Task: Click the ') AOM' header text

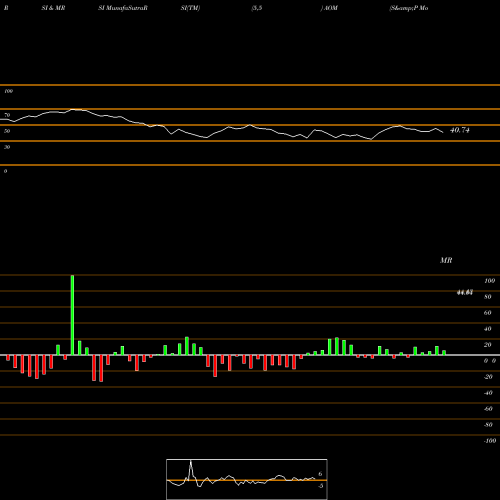Action: pyautogui.click(x=329, y=8)
